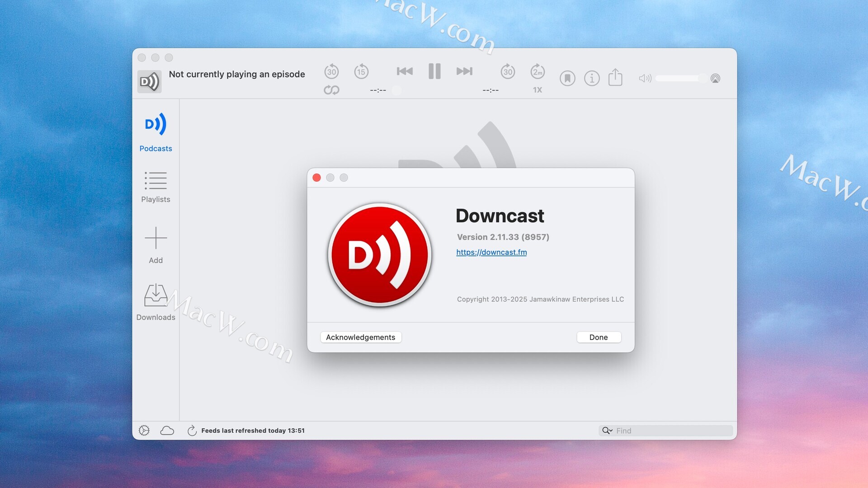Close the About Downcast dialog
This screenshot has height=488, width=868.
click(x=317, y=178)
